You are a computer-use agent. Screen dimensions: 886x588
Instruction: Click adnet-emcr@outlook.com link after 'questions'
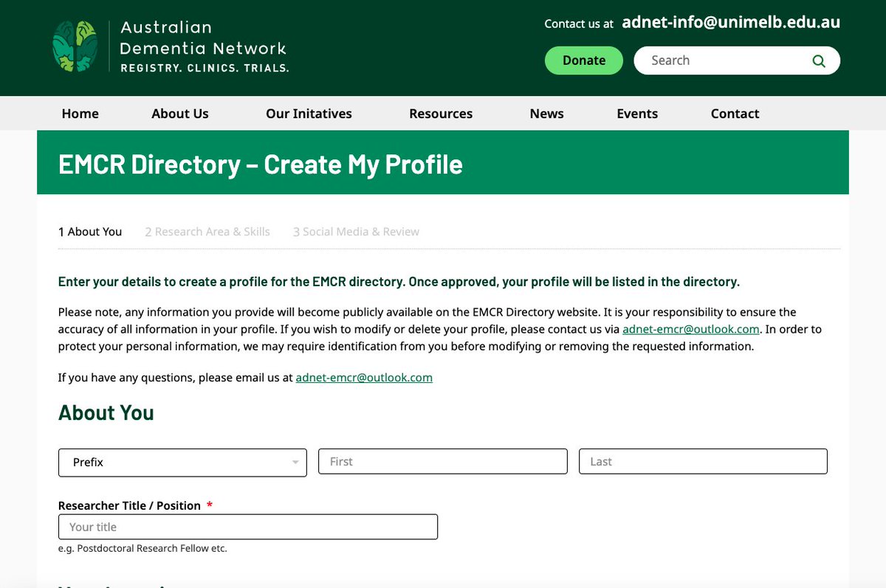click(x=364, y=377)
